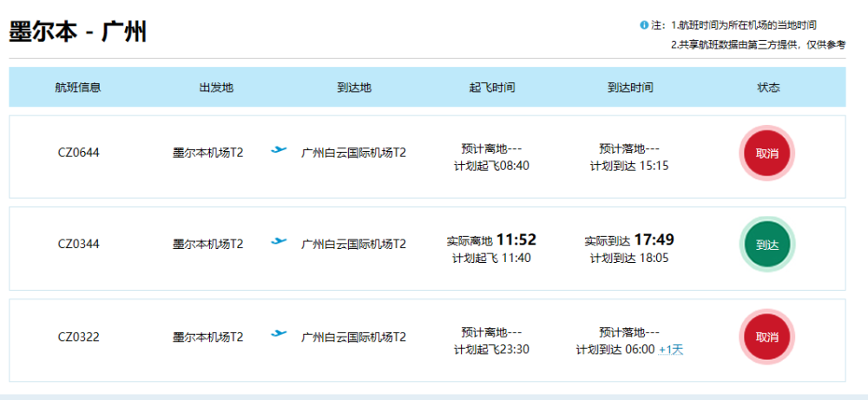
Task: Click the red 取消 status badge for CZ0644
Action: click(x=766, y=154)
